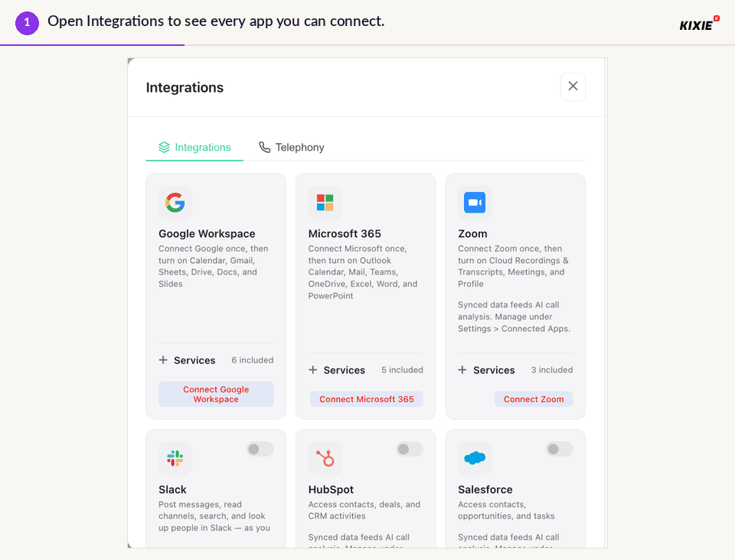Expand Services in Microsoft 365 card
Screen dimensions: 735x560
pyautogui.click(x=337, y=370)
